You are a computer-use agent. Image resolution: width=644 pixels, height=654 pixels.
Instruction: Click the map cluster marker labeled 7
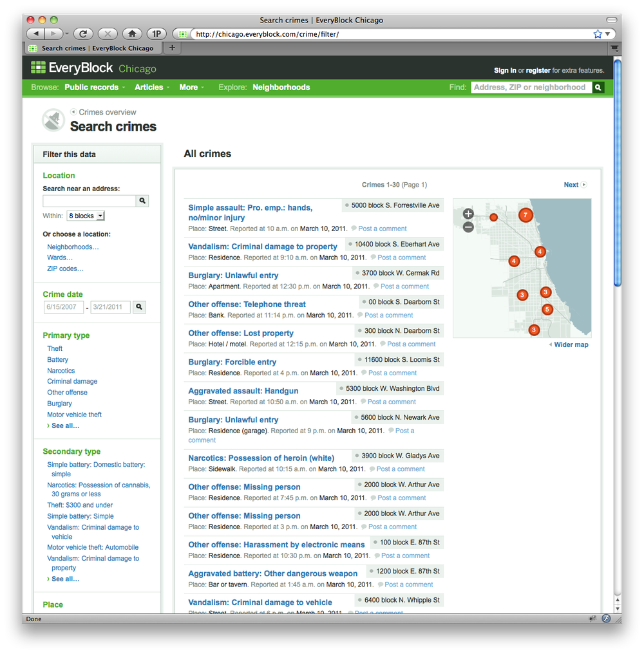pos(526,215)
